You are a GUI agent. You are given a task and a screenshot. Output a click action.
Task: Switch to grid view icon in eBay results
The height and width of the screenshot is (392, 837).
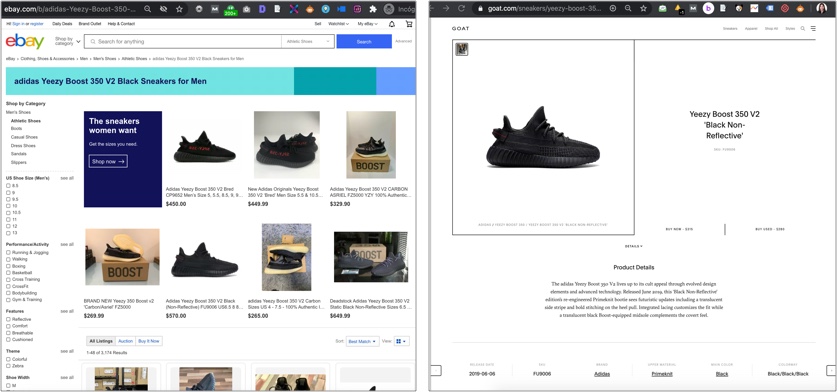(x=401, y=341)
